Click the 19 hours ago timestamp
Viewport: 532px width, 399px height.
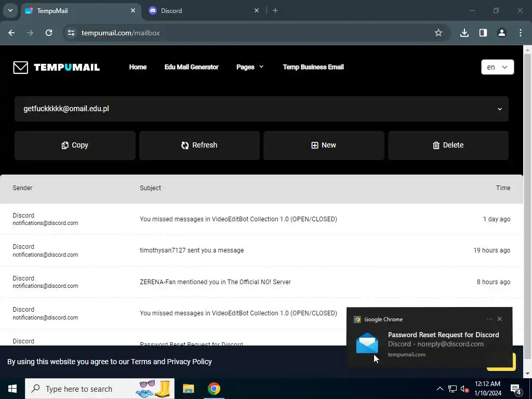point(491,250)
